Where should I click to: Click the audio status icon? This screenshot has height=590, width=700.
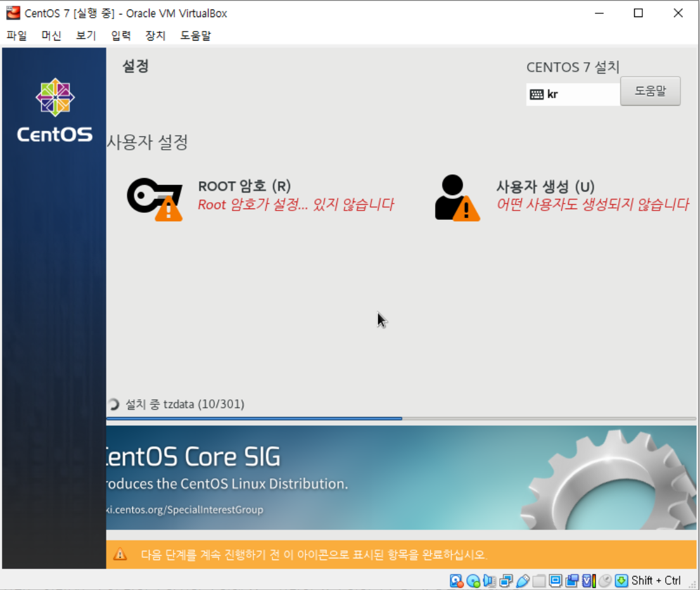(x=489, y=580)
